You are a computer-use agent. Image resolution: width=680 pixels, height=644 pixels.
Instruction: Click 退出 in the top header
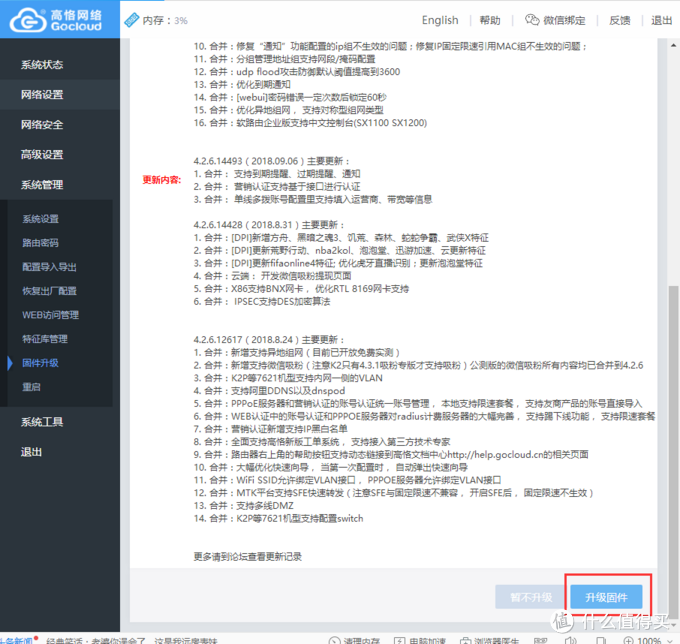point(661,20)
